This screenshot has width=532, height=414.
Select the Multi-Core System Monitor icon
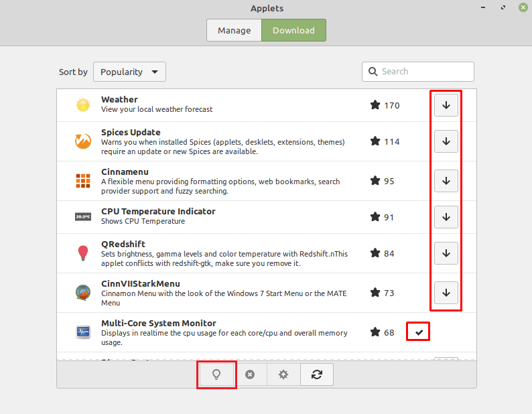pyautogui.click(x=83, y=332)
